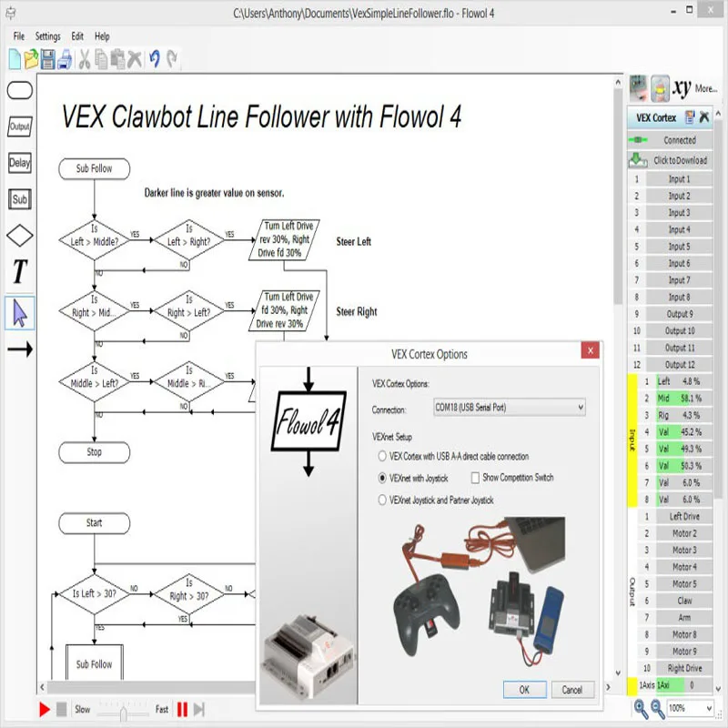Click the Input 1 button
This screenshot has height=728, width=728.
[679, 178]
